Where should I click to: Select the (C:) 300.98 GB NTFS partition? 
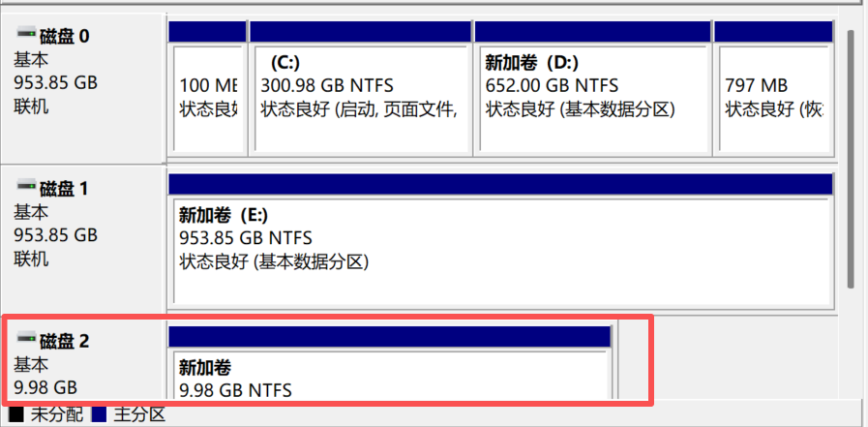pyautogui.click(x=360, y=97)
